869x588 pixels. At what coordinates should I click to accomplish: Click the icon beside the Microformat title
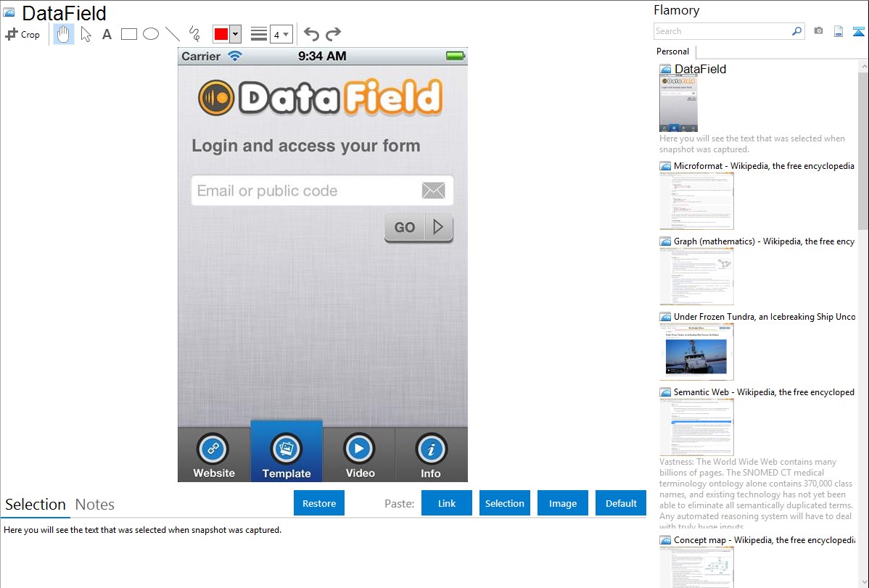click(x=665, y=166)
